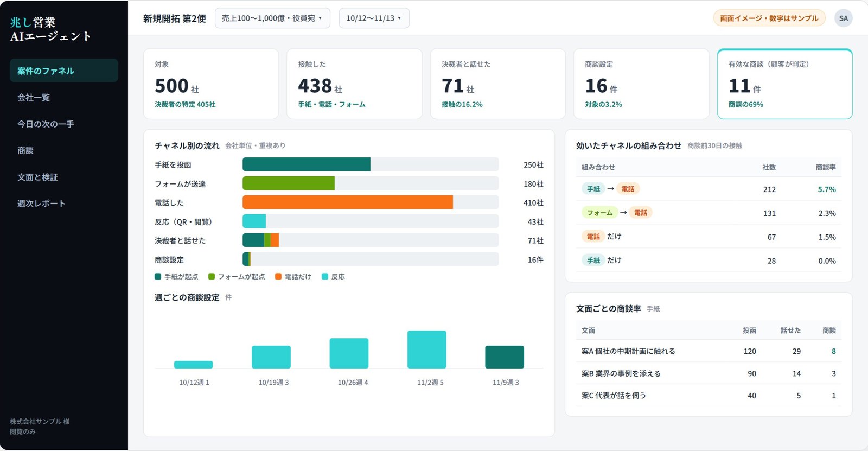The width and height of the screenshot is (868, 451).
Task: Click the 手紙 だけ row with 28
Action: pyautogui.click(x=709, y=261)
